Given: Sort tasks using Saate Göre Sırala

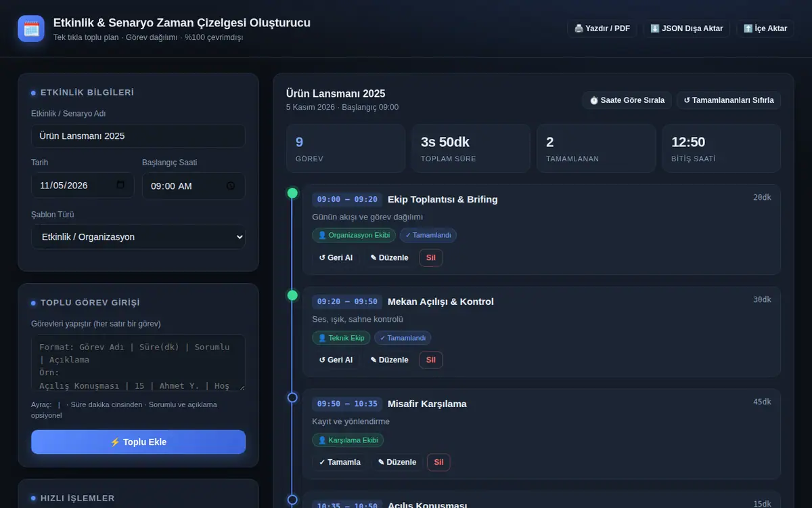Looking at the screenshot, I should 627,100.
